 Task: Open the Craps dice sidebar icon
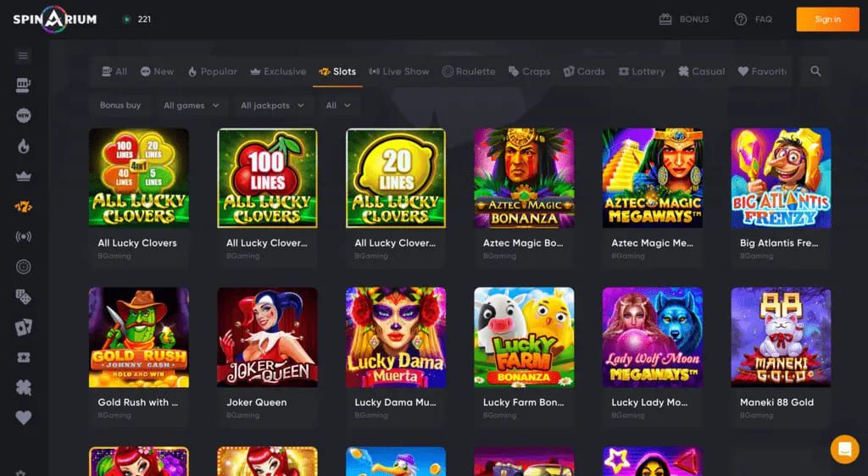pyautogui.click(x=23, y=297)
